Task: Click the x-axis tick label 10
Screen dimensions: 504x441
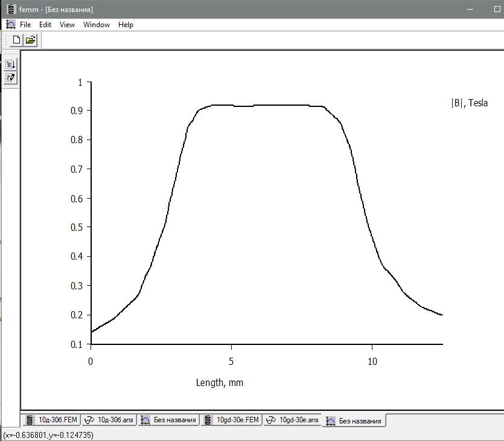Action: pyautogui.click(x=372, y=361)
